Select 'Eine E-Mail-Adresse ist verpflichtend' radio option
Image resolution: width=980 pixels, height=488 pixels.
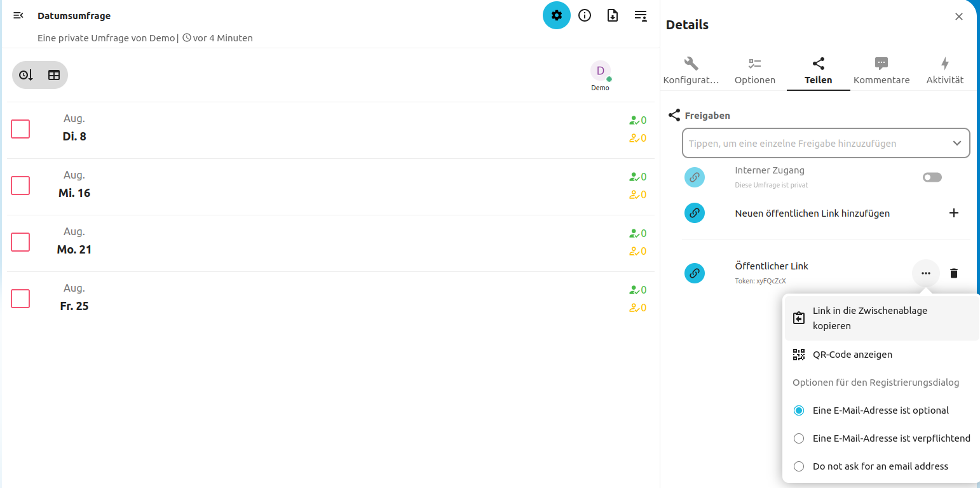click(799, 438)
